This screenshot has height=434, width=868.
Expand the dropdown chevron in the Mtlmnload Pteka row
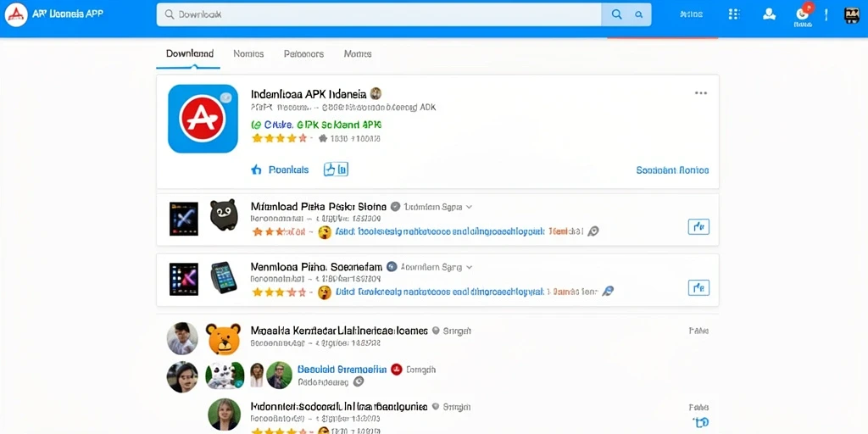pyautogui.click(x=470, y=207)
